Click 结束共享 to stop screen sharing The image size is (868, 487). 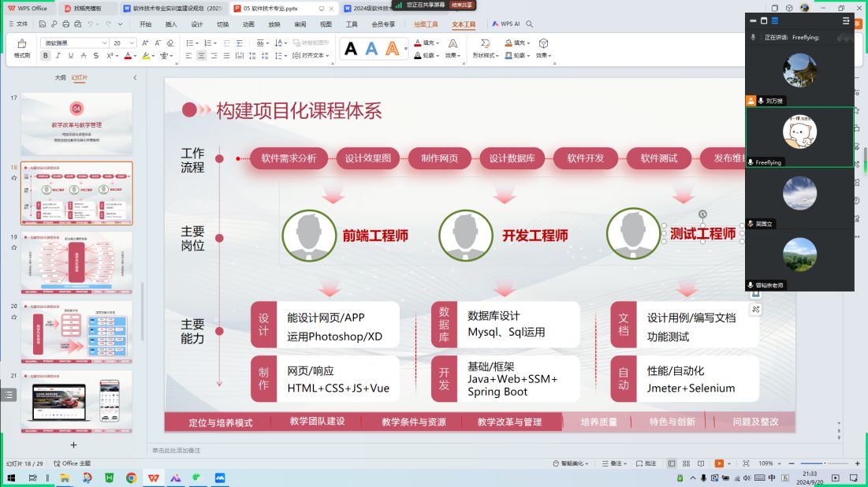point(462,5)
